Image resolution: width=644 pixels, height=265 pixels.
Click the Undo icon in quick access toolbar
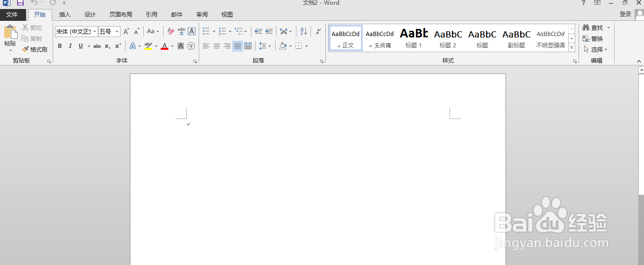34,3
